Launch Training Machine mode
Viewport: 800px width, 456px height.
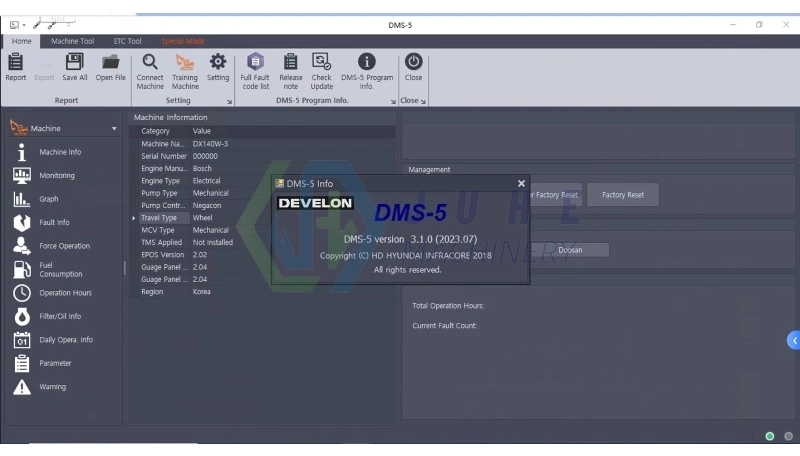click(x=185, y=72)
